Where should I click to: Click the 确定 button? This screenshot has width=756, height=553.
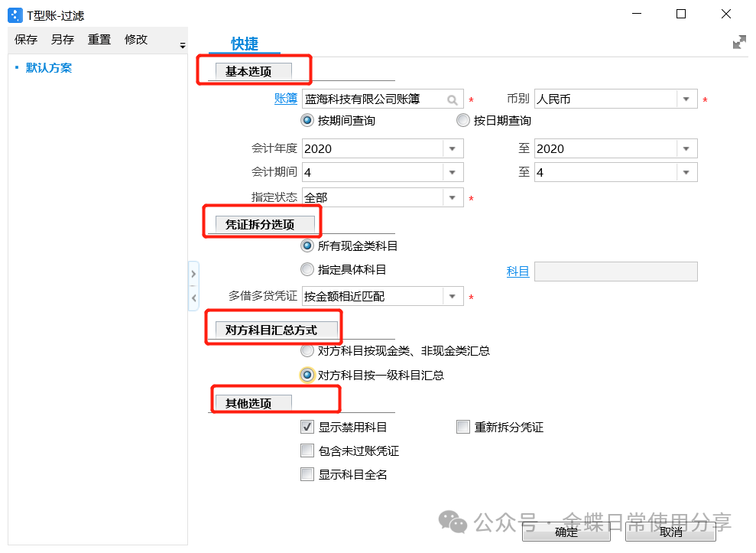tap(566, 532)
